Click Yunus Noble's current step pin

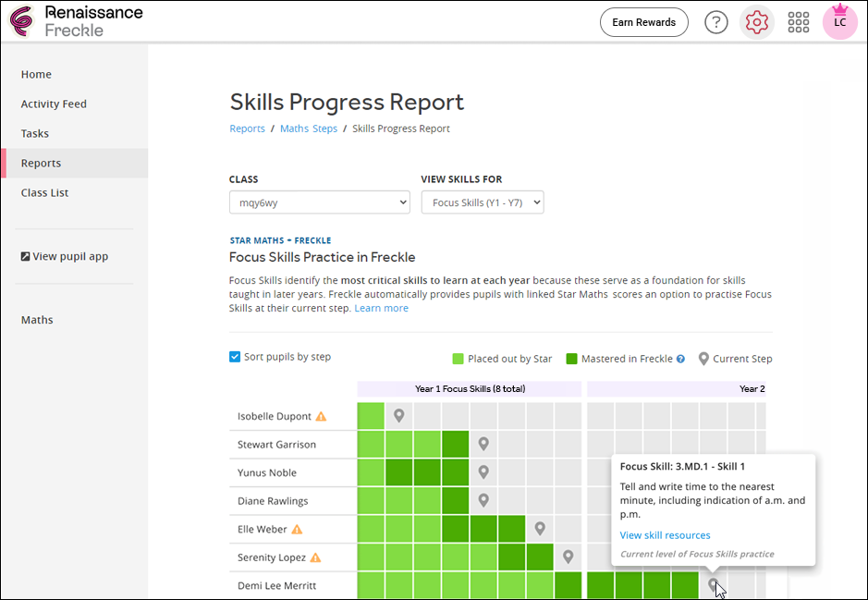483,471
